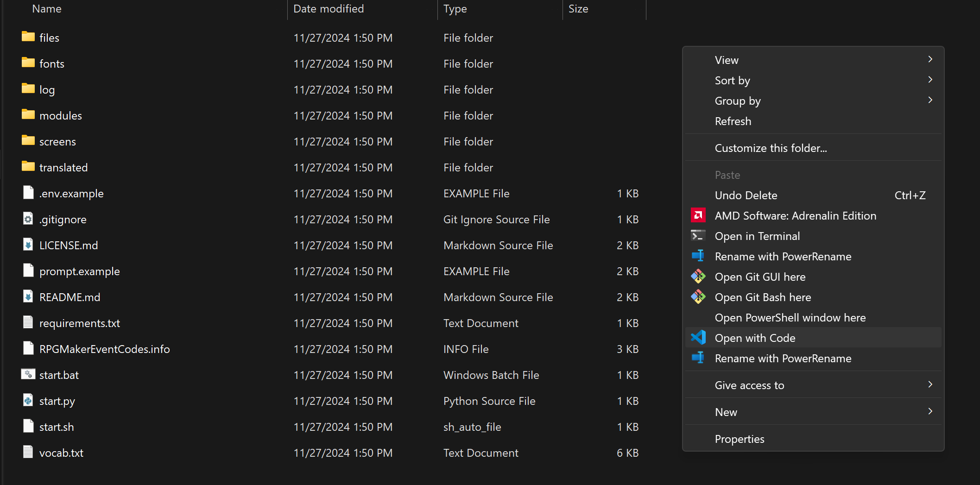Sort by the Name column header

coord(46,9)
